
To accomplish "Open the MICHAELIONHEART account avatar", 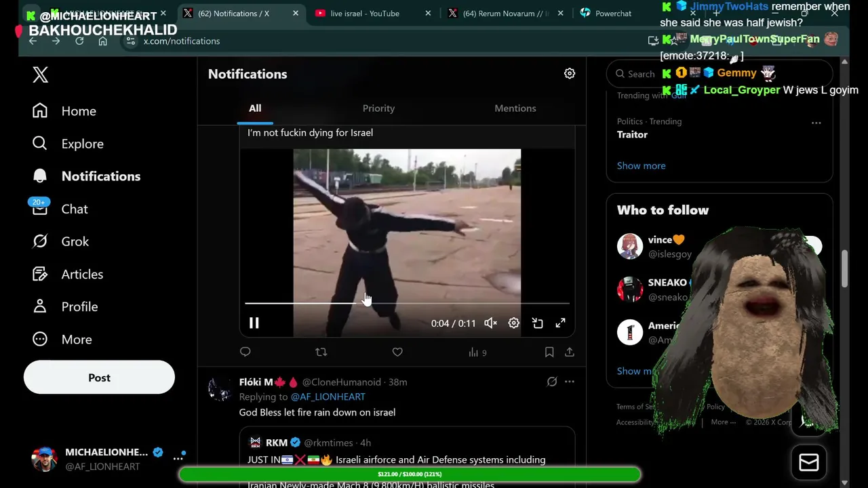I will tap(45, 459).
